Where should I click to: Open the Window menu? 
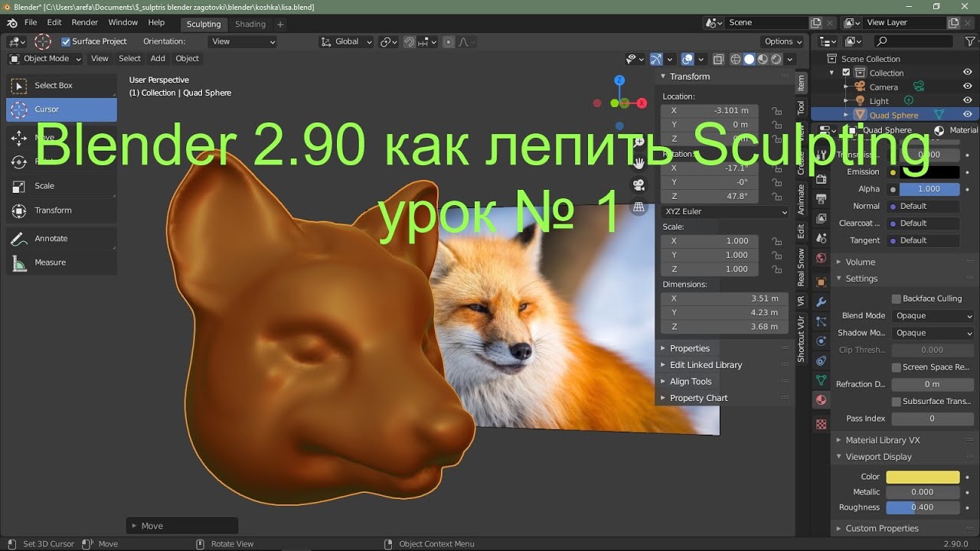click(x=123, y=23)
